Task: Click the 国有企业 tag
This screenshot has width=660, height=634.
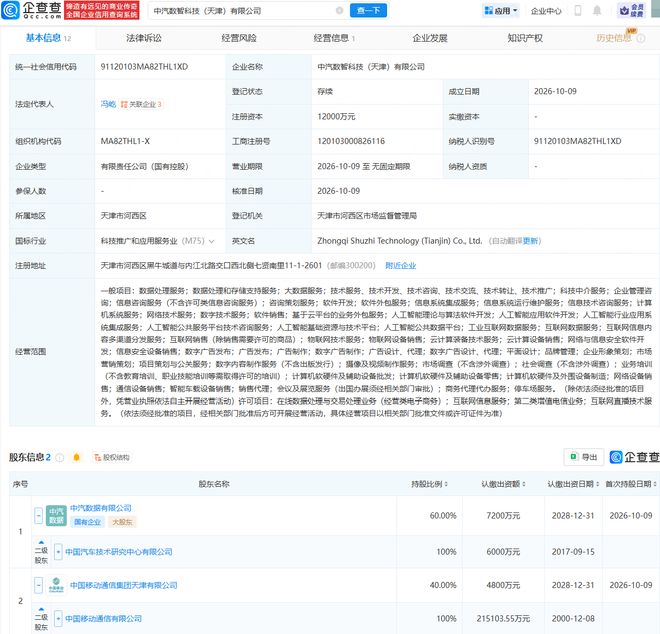Action: click(88, 522)
